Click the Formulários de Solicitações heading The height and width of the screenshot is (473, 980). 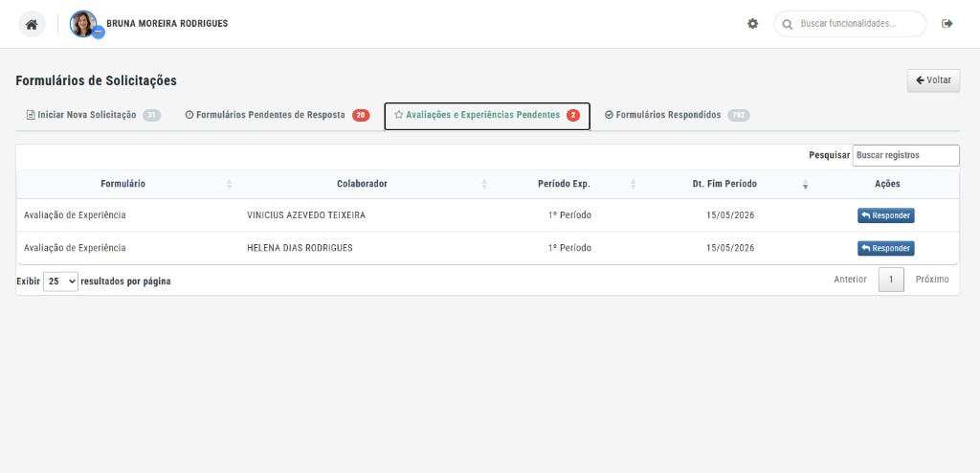coord(97,80)
